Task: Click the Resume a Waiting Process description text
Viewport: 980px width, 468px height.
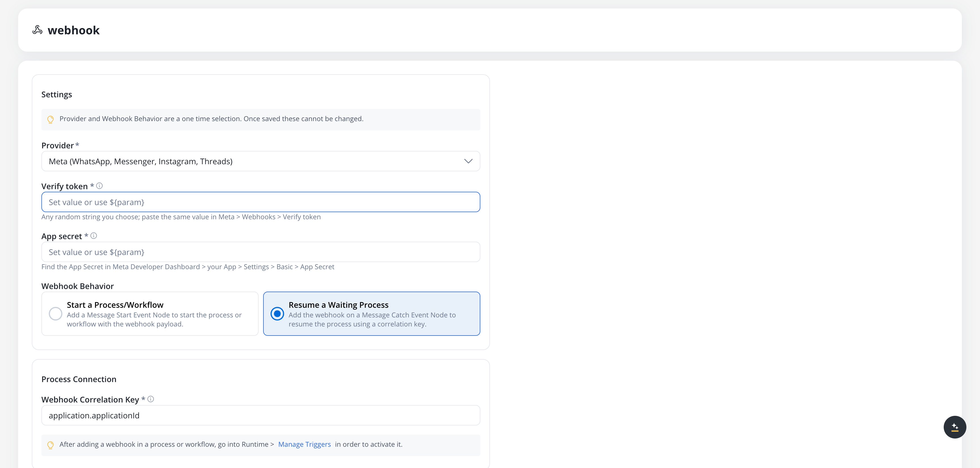Action: [372, 320]
